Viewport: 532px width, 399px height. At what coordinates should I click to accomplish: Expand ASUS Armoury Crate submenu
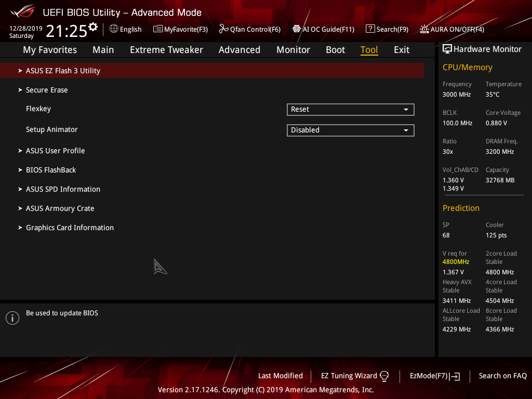[x=60, y=209]
